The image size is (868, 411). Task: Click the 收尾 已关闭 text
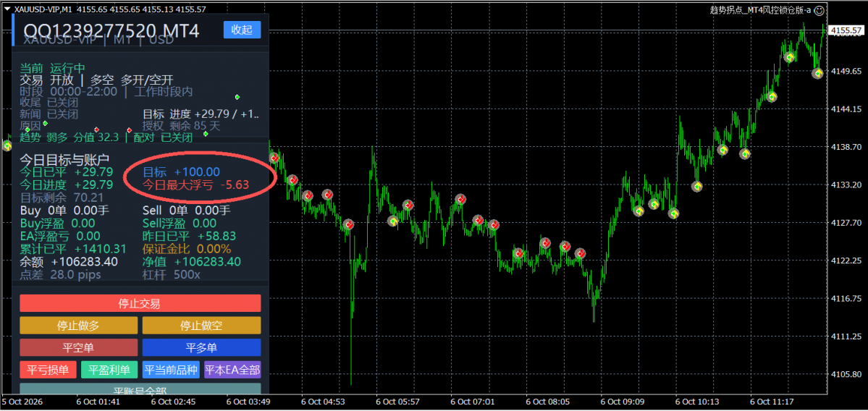[49, 102]
